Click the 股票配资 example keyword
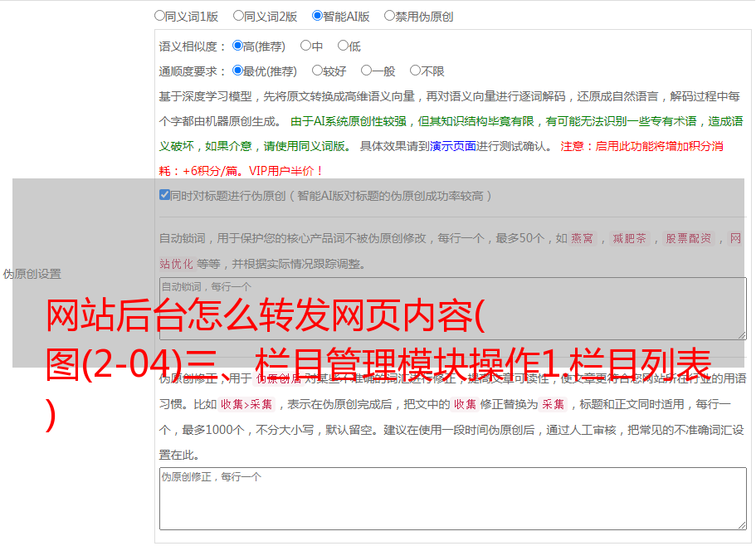Screen dimensions: 756x546 pyautogui.click(x=689, y=238)
